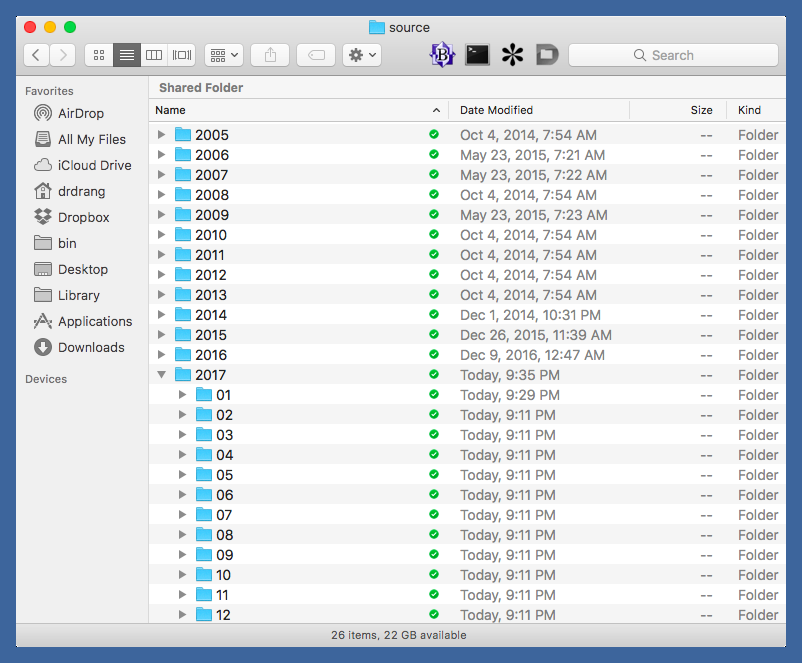Switch to Cover Flow view

tap(182, 55)
